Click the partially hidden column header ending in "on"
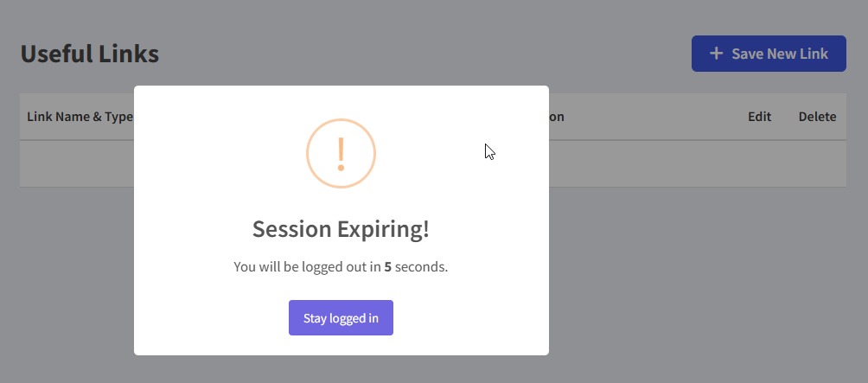The width and height of the screenshot is (868, 383). coord(557,117)
